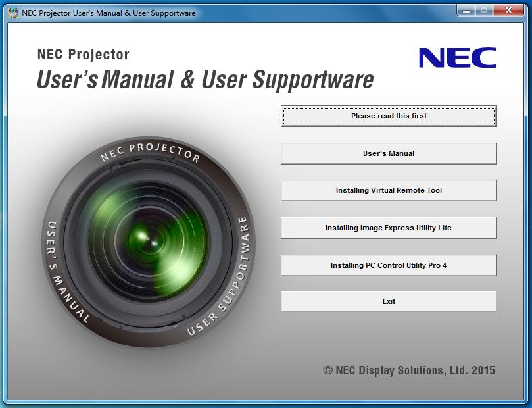This screenshot has width=532, height=408.
Task: Close the NEC Projector window
Action: coord(508,10)
